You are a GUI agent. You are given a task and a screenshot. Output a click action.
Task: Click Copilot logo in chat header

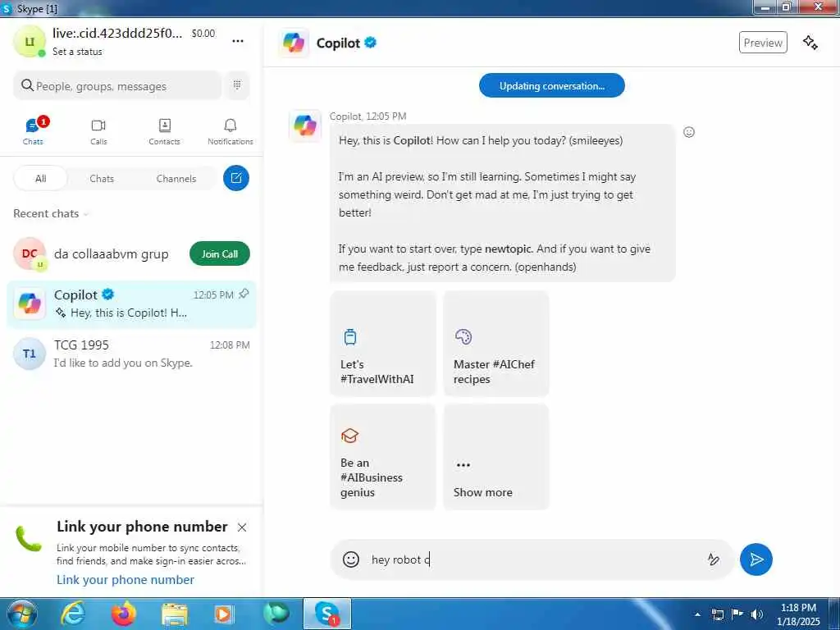tap(294, 43)
